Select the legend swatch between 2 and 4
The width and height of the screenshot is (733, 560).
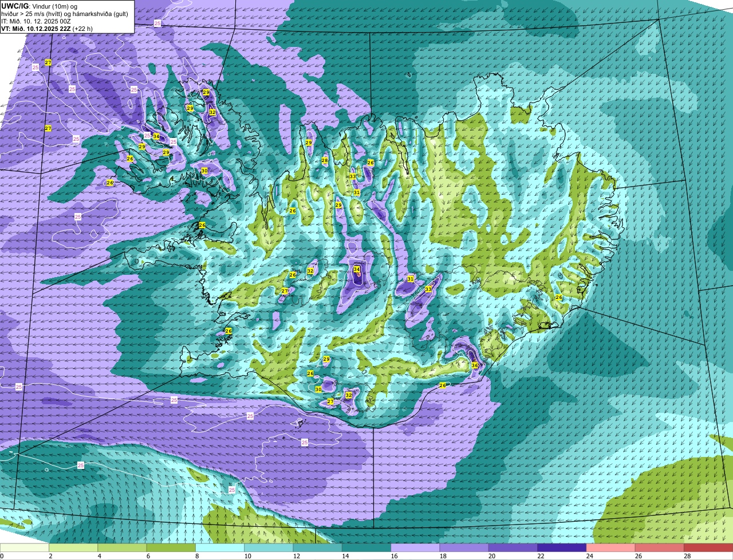click(73, 548)
